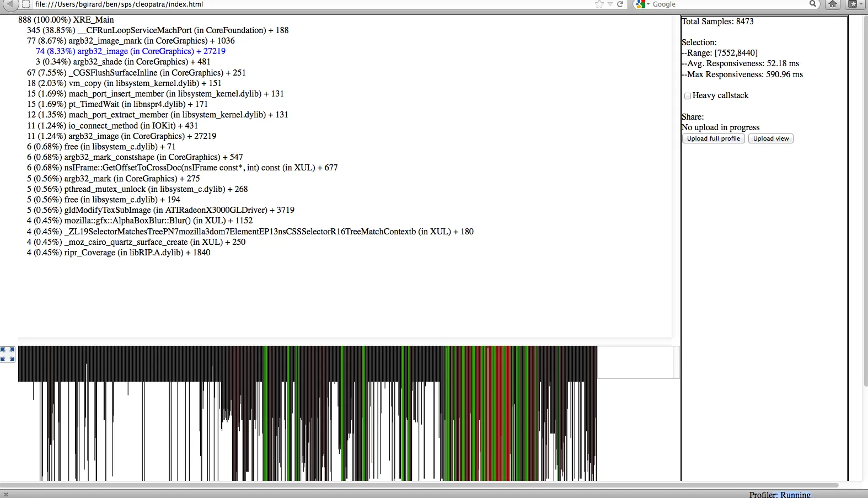Click the search magnifier icon
This screenshot has width=868, height=498.
(x=812, y=4)
